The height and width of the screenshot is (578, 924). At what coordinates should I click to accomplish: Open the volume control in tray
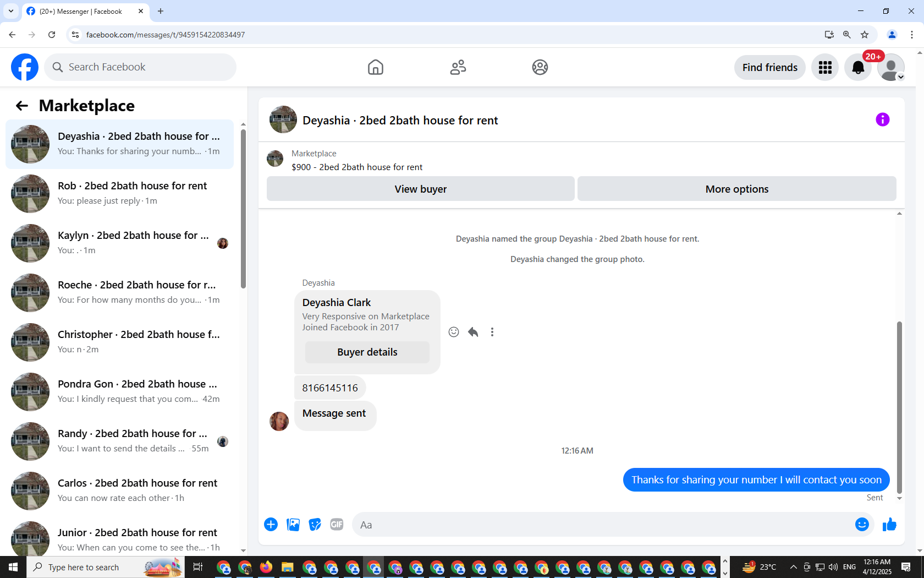click(833, 567)
